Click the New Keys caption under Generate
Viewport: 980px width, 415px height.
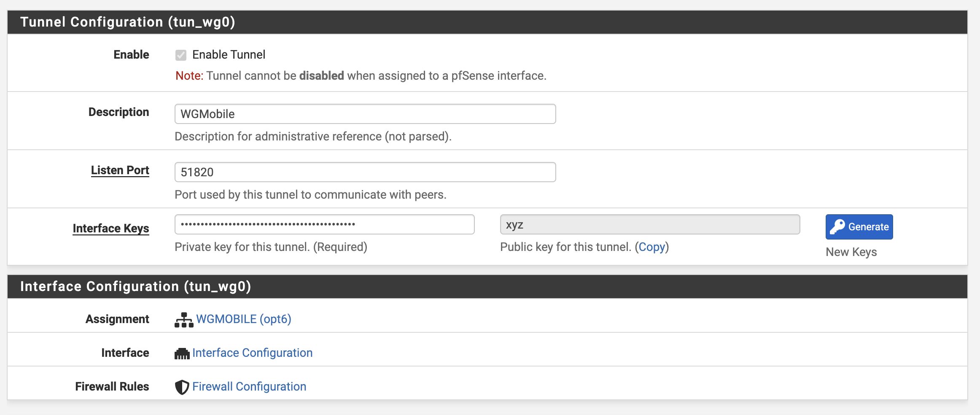(851, 252)
